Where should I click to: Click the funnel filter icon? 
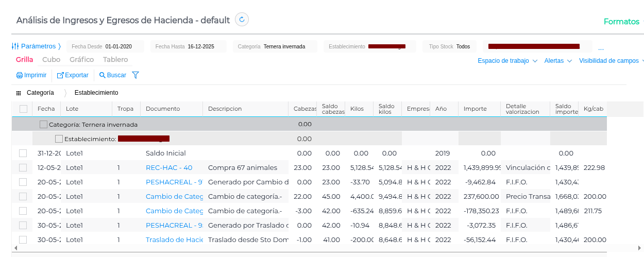pos(135,75)
